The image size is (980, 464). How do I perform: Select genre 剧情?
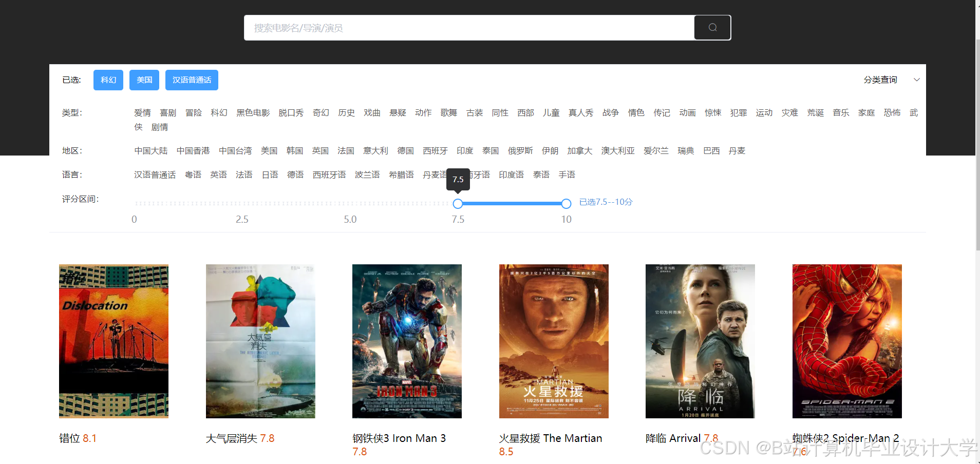pyautogui.click(x=160, y=127)
